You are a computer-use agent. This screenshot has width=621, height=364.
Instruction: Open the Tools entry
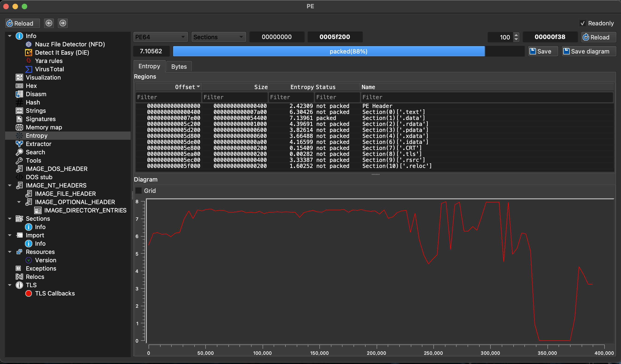pos(33,161)
